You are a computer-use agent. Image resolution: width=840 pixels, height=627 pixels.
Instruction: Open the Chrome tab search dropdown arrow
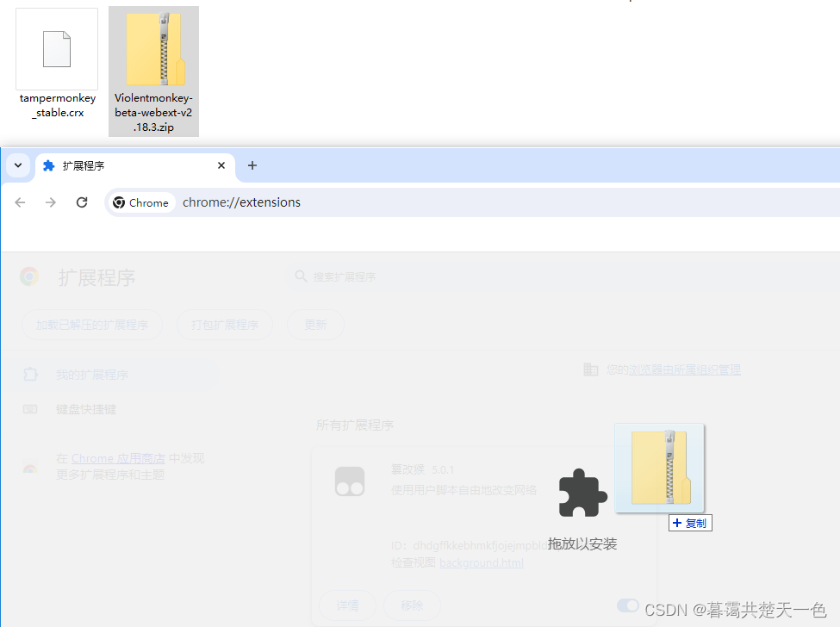(18, 165)
